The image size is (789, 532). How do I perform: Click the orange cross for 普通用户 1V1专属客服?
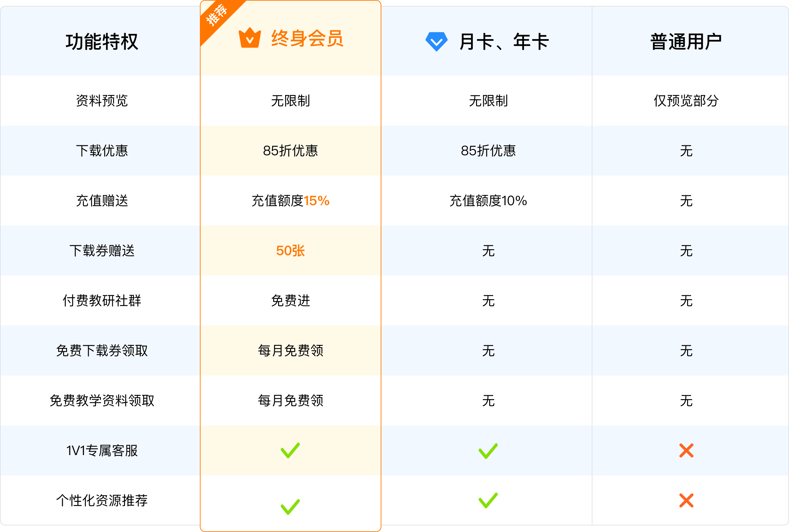coord(686,450)
